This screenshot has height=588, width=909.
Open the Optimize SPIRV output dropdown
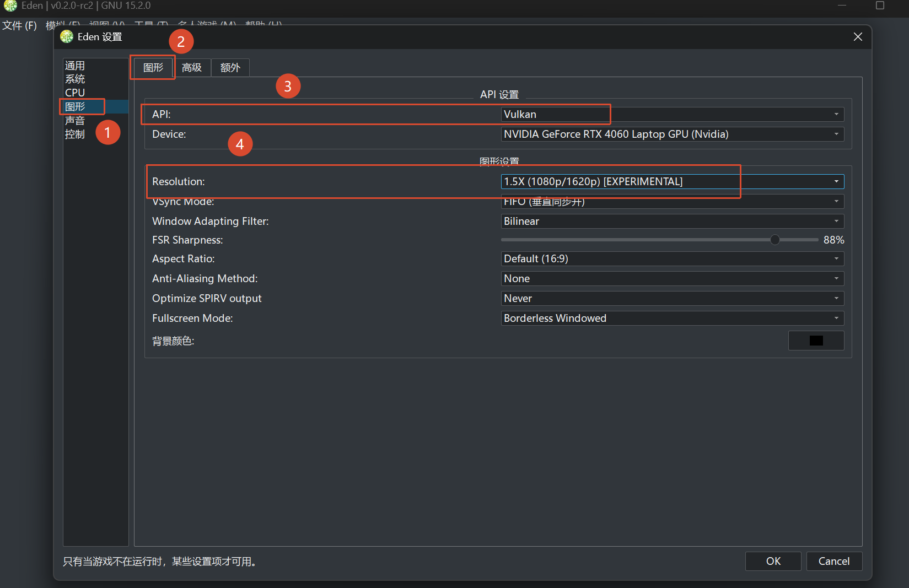point(672,298)
